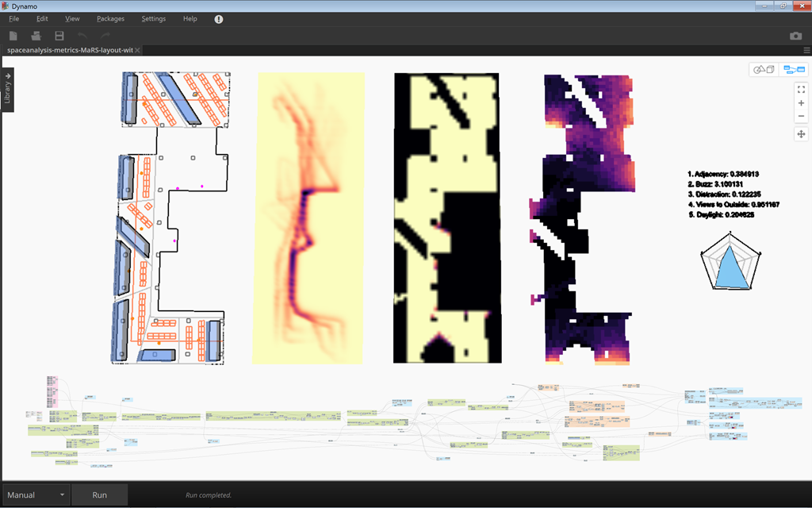Switch to 3D geometry background preview
This screenshot has height=508, width=812.
(x=764, y=70)
